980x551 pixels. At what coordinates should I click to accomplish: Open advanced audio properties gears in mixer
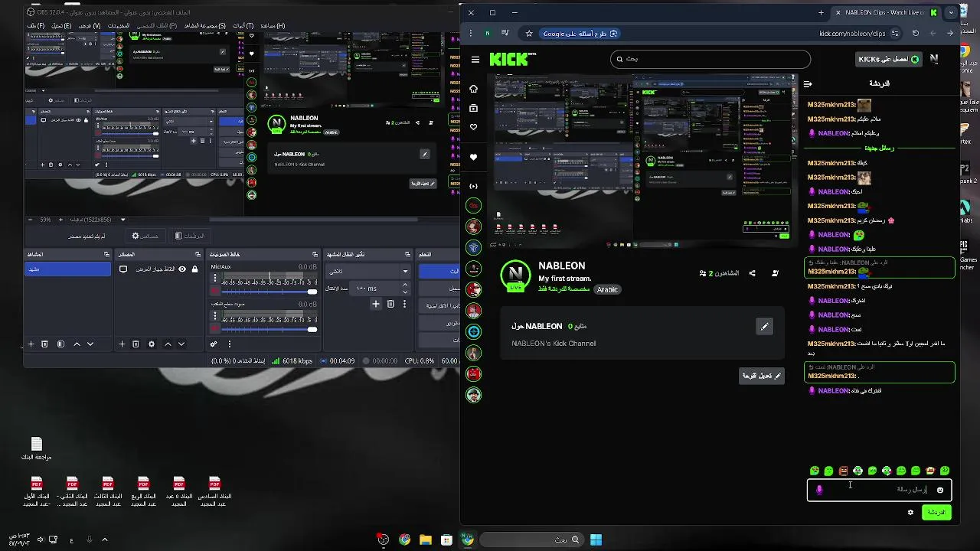click(214, 344)
